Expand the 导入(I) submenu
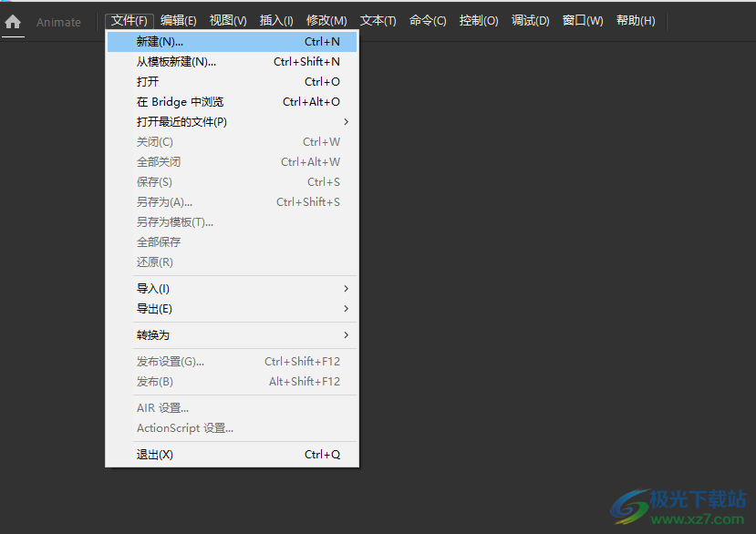756x534 pixels. click(x=232, y=289)
